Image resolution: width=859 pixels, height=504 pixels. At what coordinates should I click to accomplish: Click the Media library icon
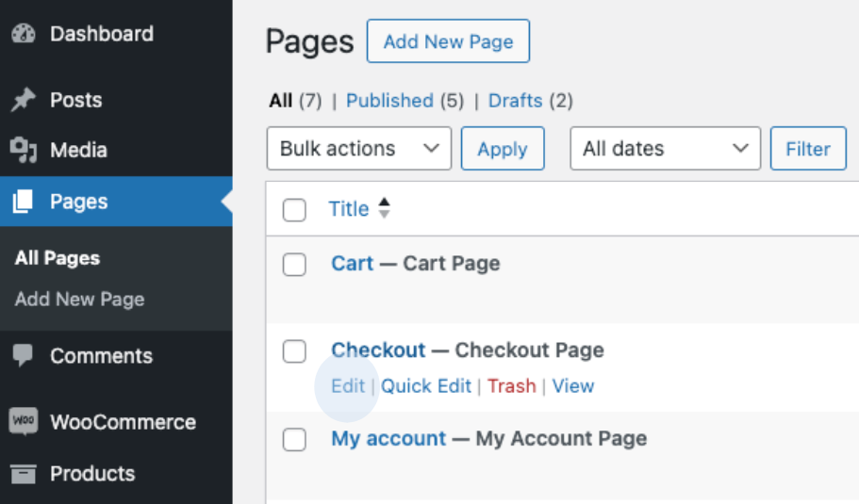(x=23, y=150)
